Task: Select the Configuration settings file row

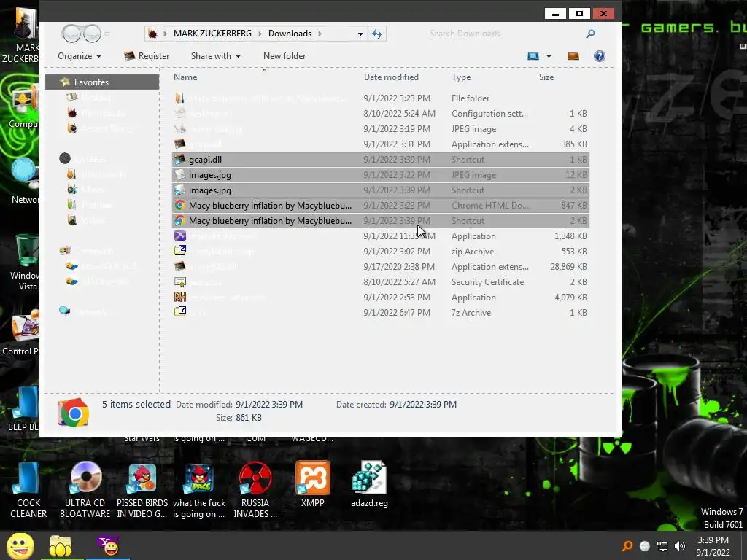Action: (381, 113)
